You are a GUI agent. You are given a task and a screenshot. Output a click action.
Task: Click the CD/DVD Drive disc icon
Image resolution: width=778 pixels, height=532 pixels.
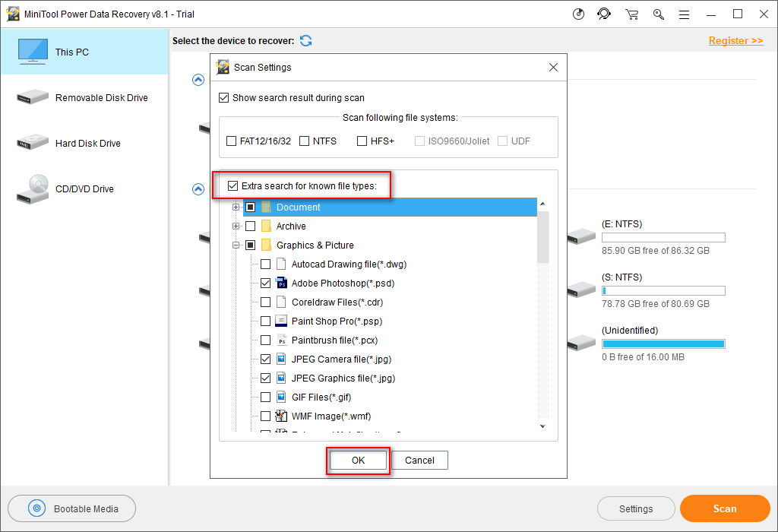pos(33,189)
